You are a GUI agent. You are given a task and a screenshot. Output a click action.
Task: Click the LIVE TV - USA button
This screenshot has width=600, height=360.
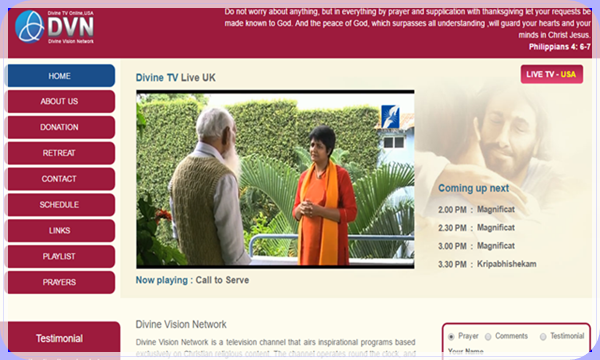551,74
